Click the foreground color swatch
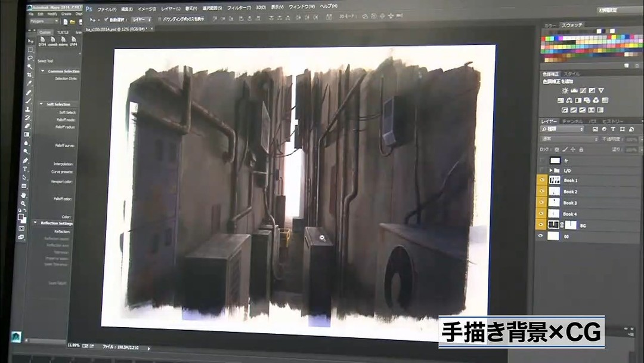 click(x=20, y=217)
